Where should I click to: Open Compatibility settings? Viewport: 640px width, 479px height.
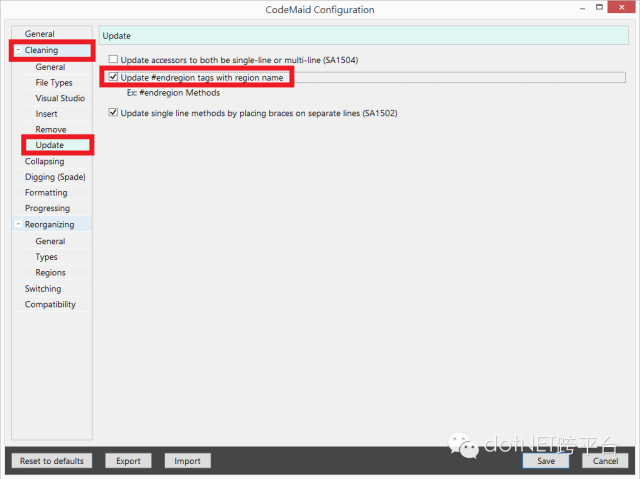50,304
